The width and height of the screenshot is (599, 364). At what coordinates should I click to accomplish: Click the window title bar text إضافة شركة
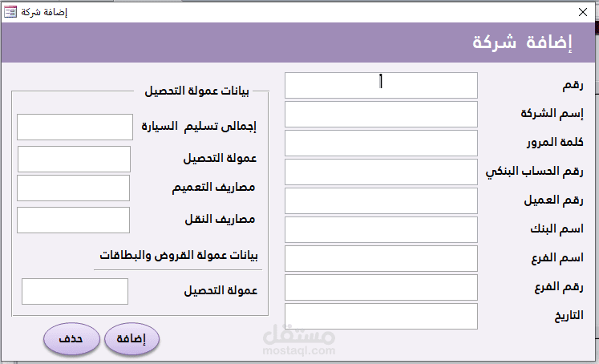click(x=44, y=12)
